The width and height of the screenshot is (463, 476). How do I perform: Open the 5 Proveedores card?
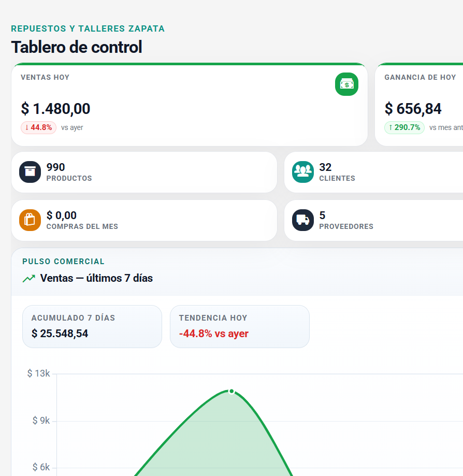tap(373, 221)
